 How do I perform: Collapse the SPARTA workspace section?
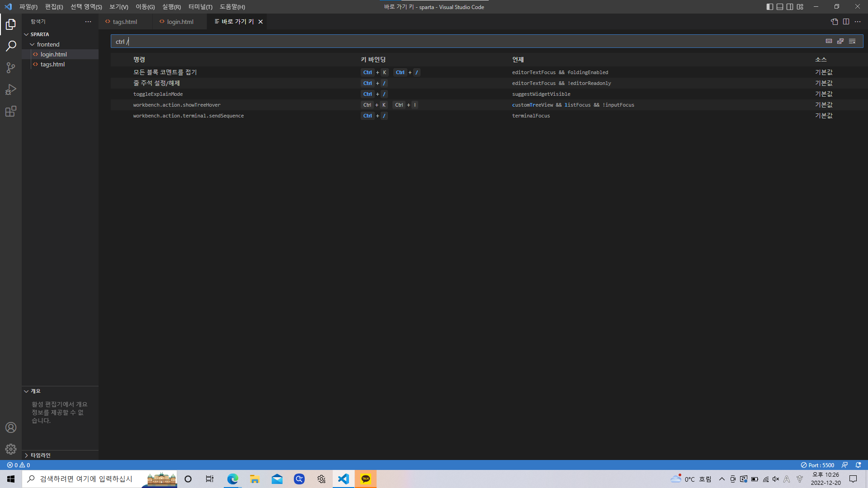coord(60,34)
